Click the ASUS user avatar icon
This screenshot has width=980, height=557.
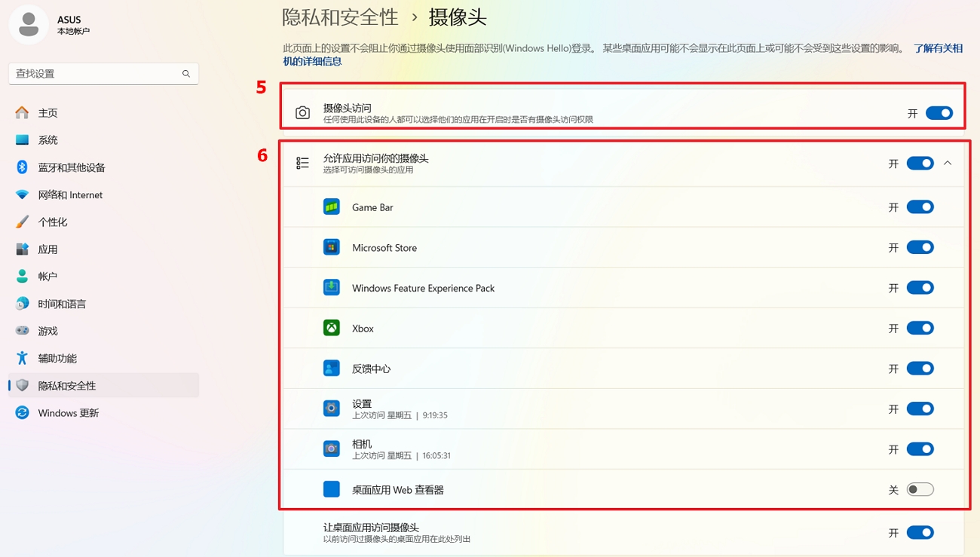(29, 25)
